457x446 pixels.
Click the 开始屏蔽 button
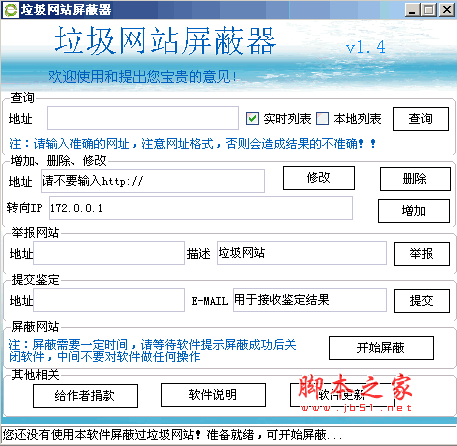381,348
